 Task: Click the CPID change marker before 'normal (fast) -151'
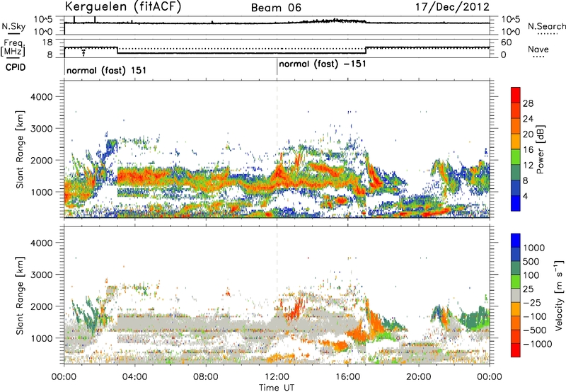[x=277, y=67]
